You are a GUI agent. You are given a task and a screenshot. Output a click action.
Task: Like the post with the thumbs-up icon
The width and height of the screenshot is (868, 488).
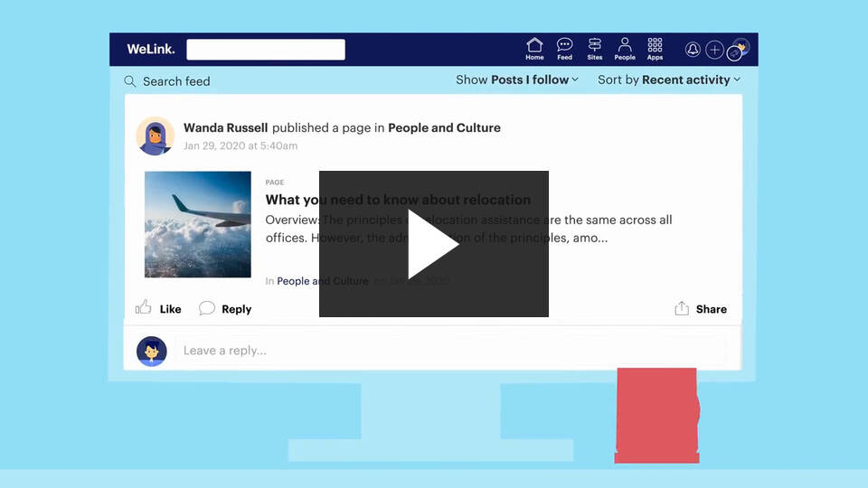[x=144, y=307]
